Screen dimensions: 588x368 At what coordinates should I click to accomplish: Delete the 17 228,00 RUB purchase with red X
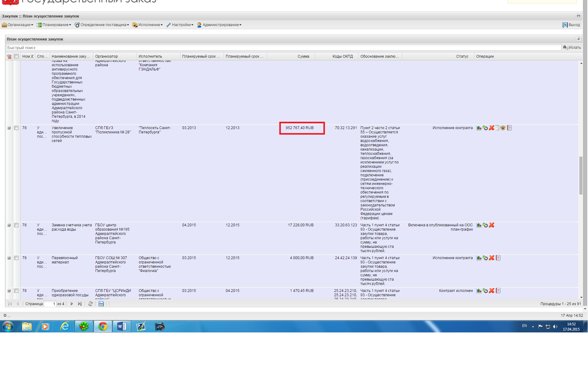492,225
